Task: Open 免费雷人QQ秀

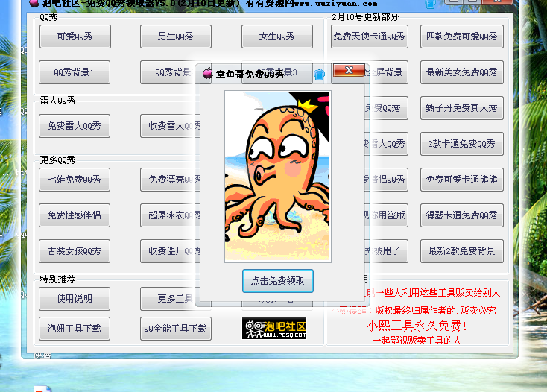Action: pos(75,126)
